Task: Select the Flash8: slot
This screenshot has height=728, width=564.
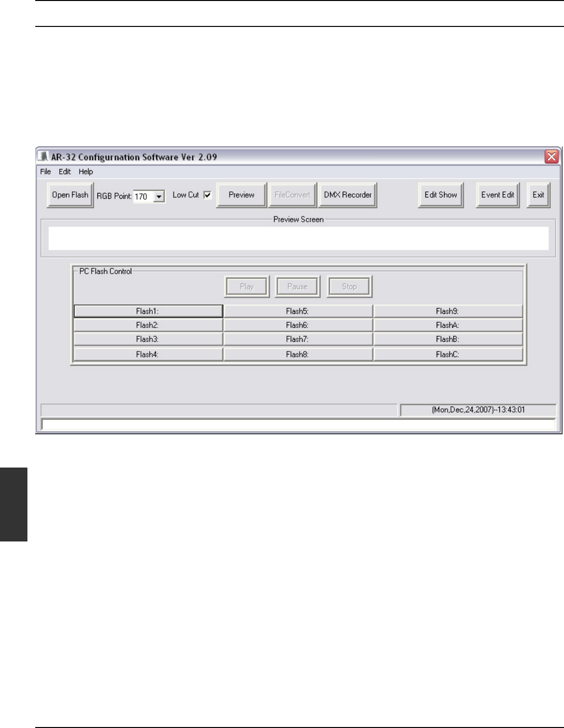Action: 298,354
